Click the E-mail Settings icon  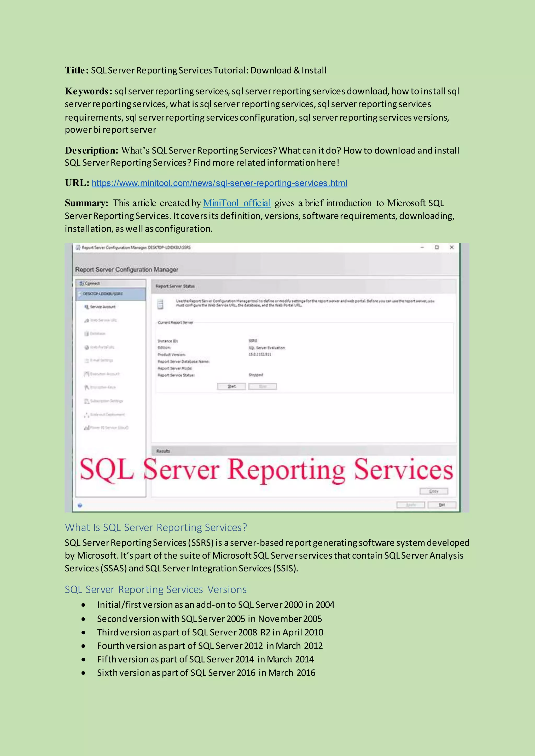tap(87, 361)
